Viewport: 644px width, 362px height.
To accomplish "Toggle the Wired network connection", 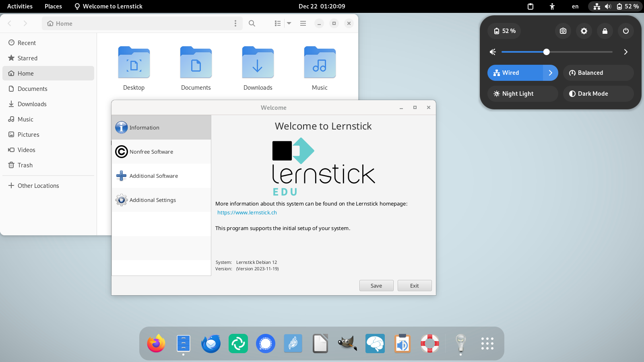I will (x=515, y=73).
